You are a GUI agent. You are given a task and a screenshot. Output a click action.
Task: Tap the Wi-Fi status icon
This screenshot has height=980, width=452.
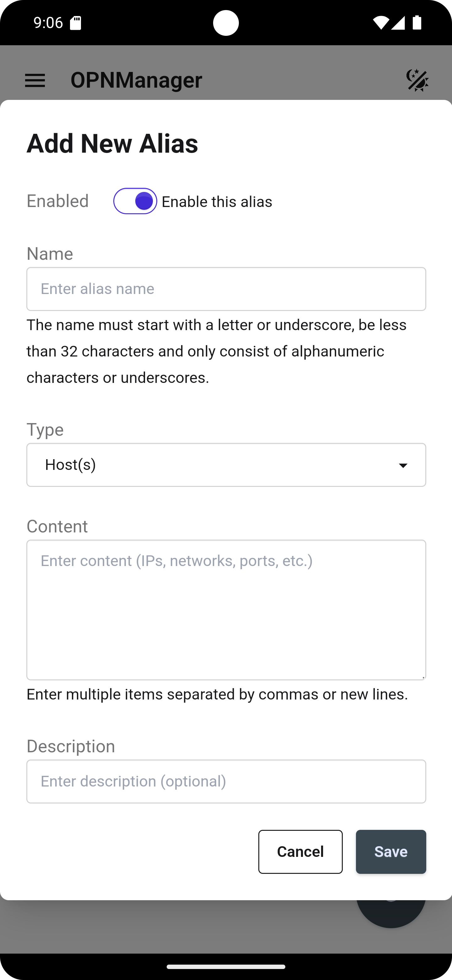pyautogui.click(x=380, y=23)
